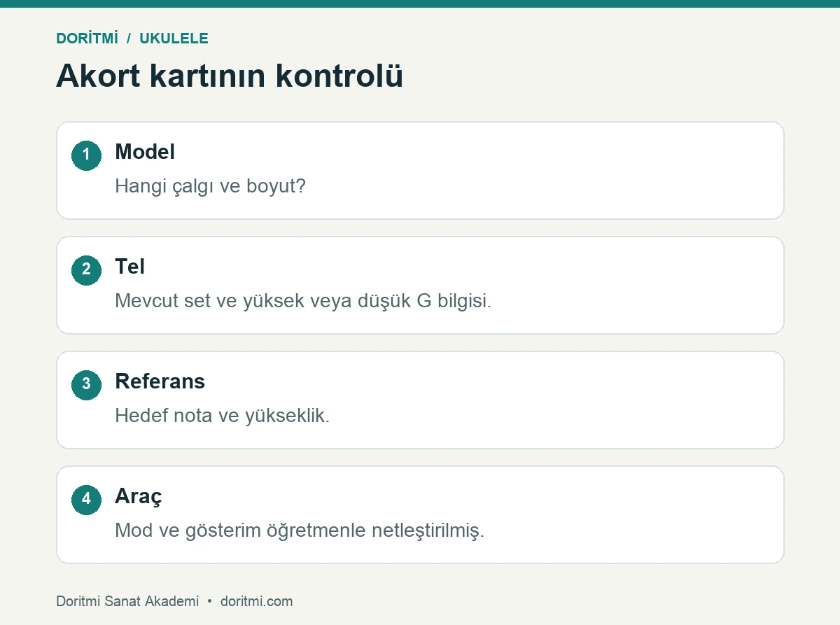Open the UKULELE breadcrumb
Screen dimensions: 840x625
click(x=174, y=38)
